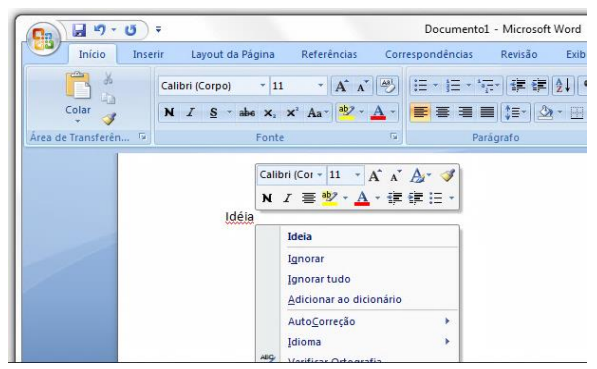Increase font size on mini toolbar
The width and height of the screenshot is (597, 369).
375,176
